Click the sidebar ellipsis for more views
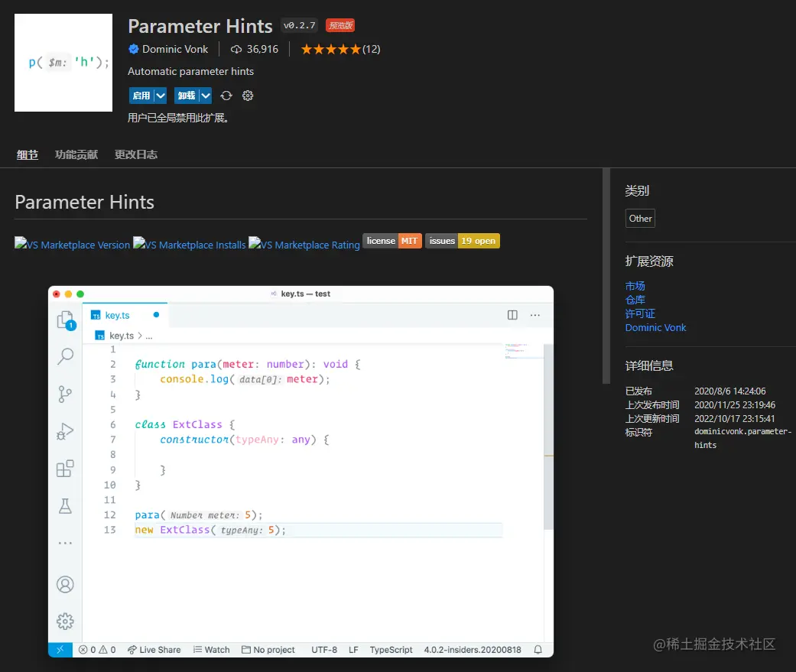This screenshot has height=672, width=796. click(x=65, y=543)
